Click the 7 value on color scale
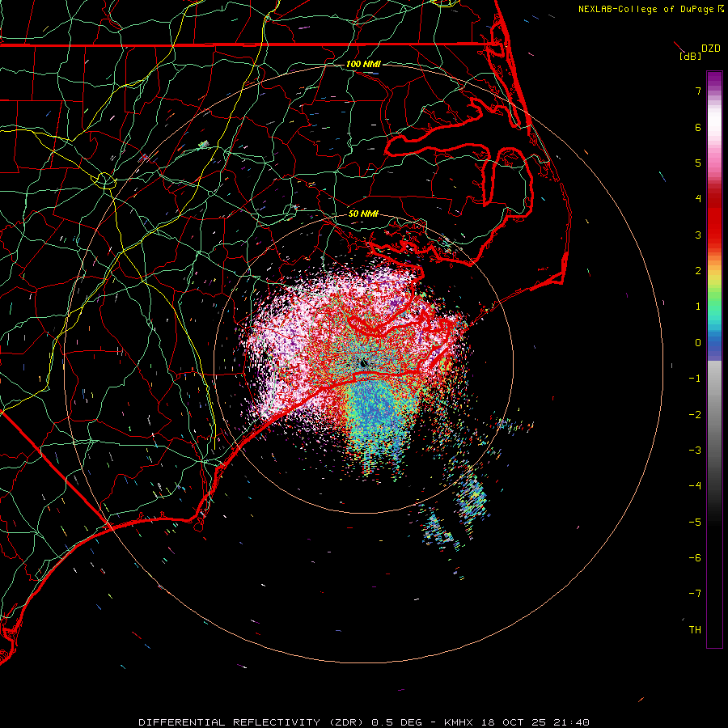 coord(698,91)
